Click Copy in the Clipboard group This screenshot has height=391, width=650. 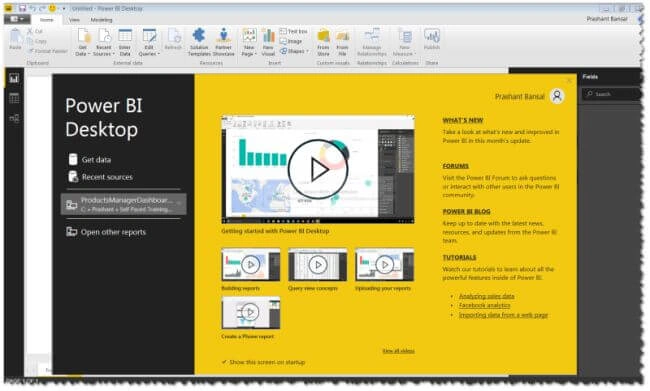click(37, 41)
